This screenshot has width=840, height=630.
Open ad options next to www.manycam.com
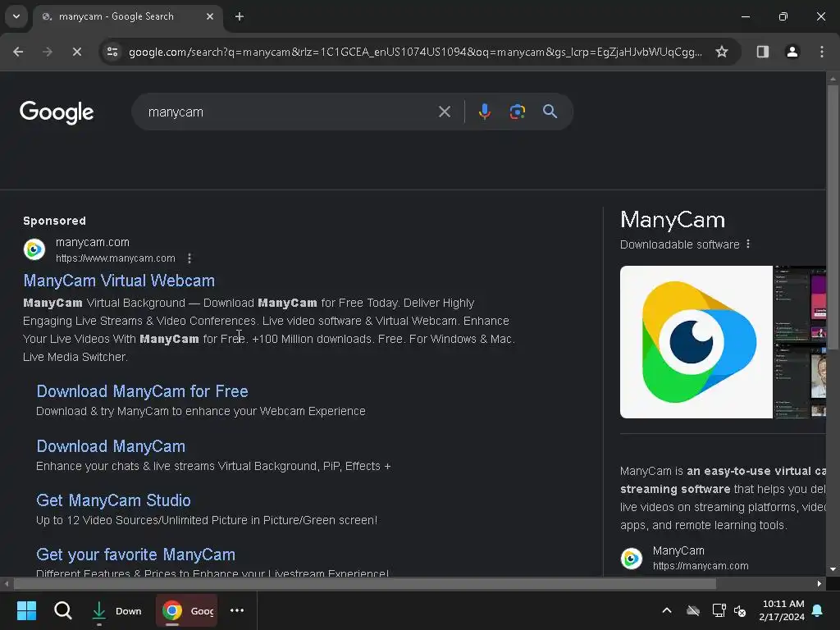pos(189,258)
